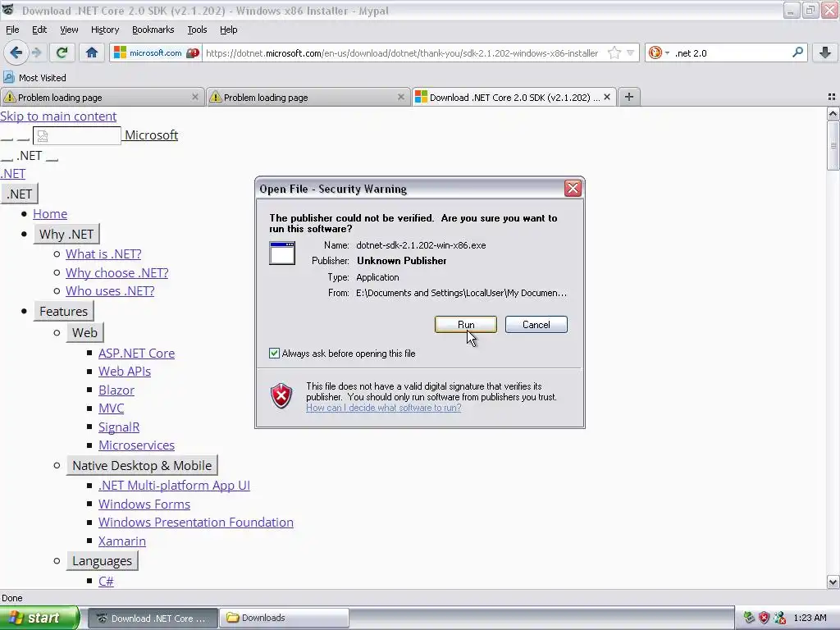840x630 pixels.
Task: Open the Blazor link
Action: [x=116, y=390]
